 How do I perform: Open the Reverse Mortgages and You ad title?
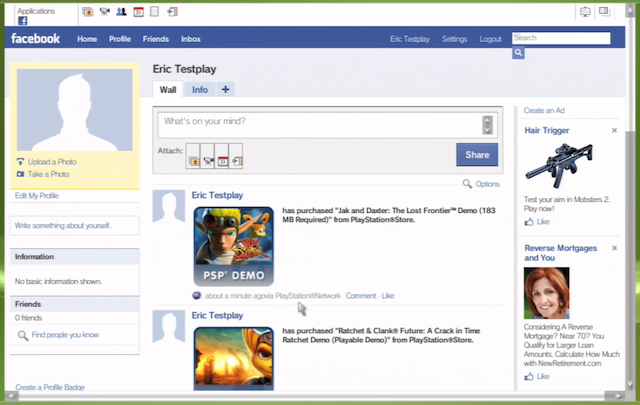560,253
